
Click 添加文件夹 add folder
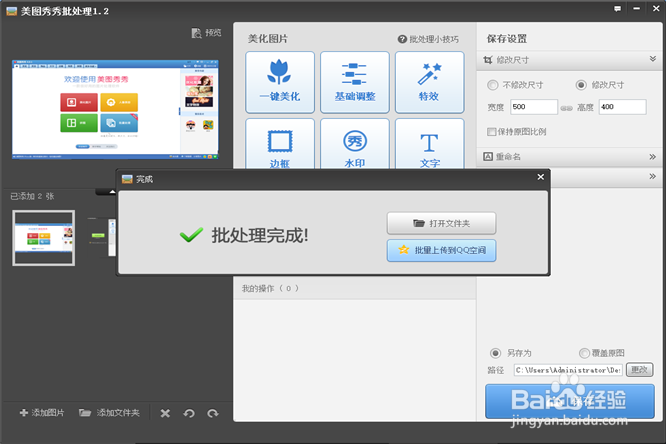pos(109,413)
